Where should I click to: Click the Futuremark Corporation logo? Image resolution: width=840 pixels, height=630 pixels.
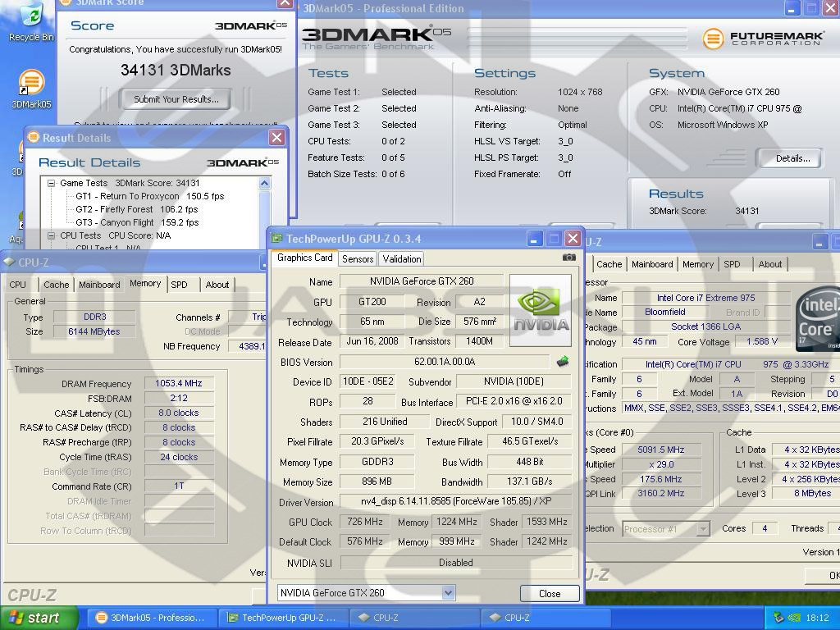764,39
